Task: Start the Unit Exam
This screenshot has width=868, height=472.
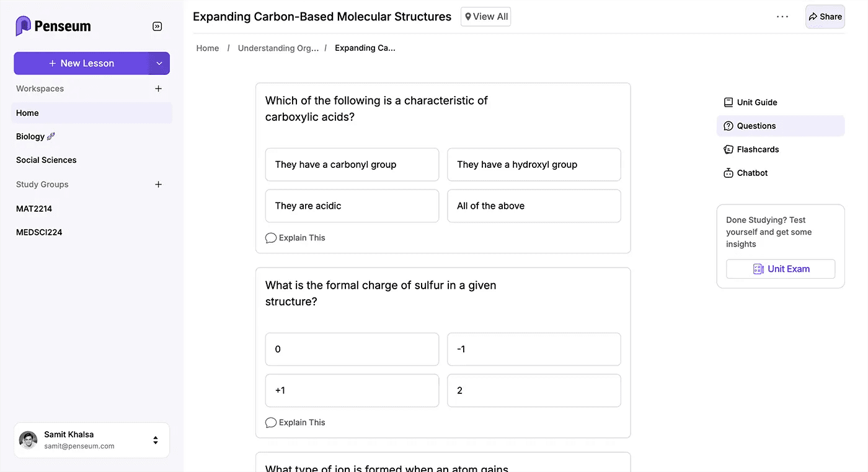Action: point(781,269)
